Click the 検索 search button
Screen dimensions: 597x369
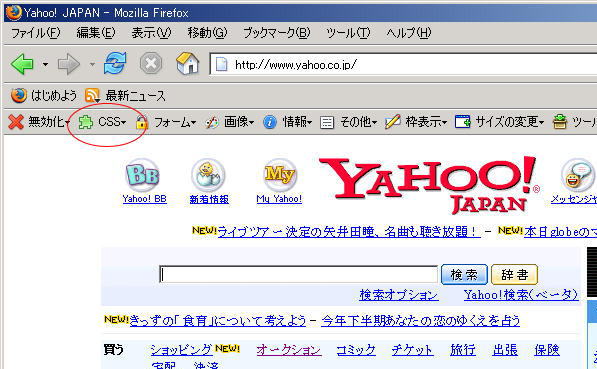[x=464, y=274]
